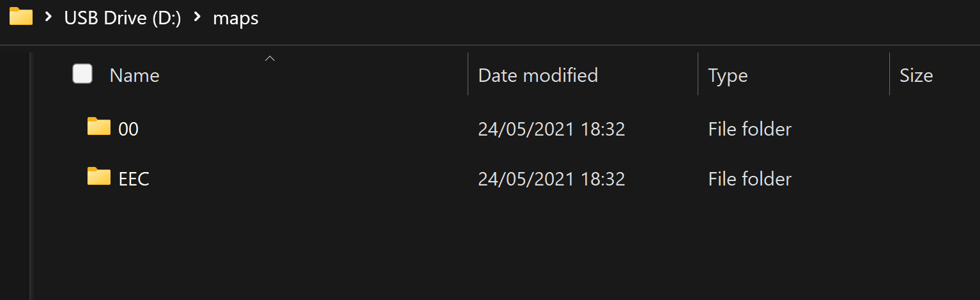This screenshot has height=300, width=980.
Task: Expand the chevron before maps in the breadcrumb
Action: tap(197, 18)
